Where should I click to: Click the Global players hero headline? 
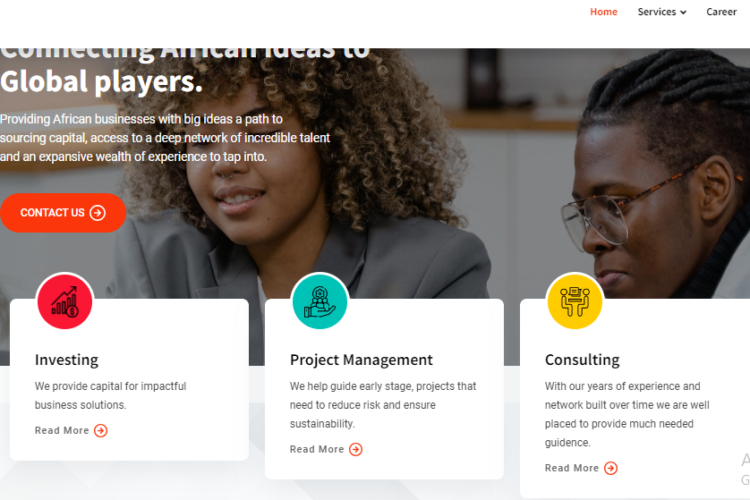101,81
